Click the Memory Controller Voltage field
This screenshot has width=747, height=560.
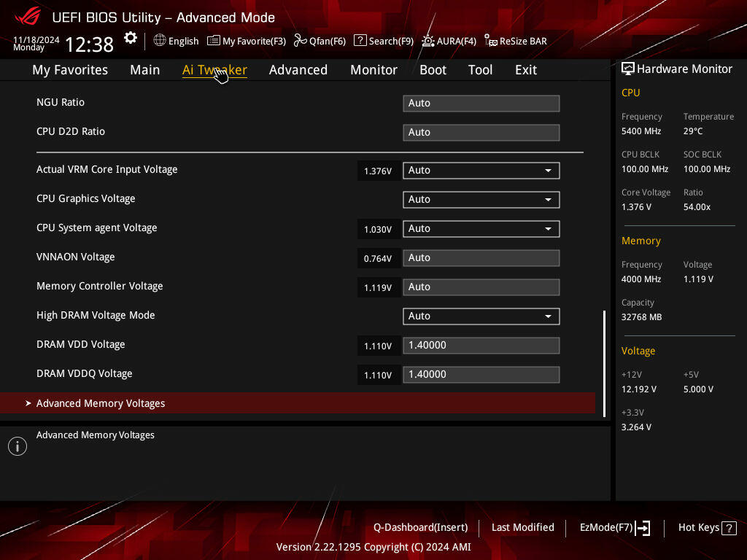(x=481, y=287)
